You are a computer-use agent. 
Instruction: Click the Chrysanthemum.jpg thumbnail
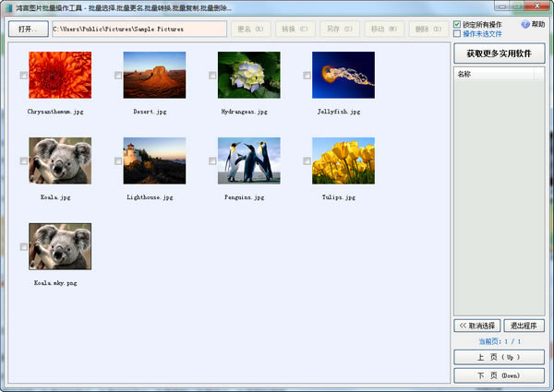point(60,75)
